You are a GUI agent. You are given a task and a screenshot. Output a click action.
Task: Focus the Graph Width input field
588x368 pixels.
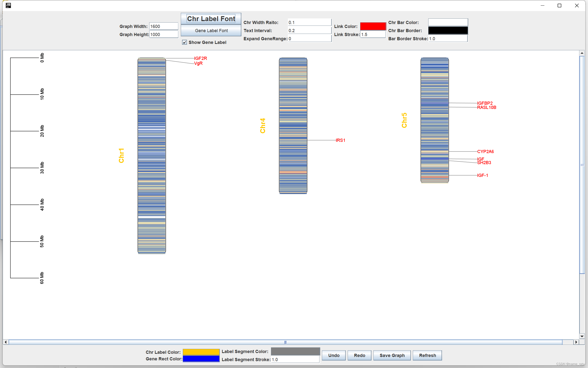pos(164,26)
